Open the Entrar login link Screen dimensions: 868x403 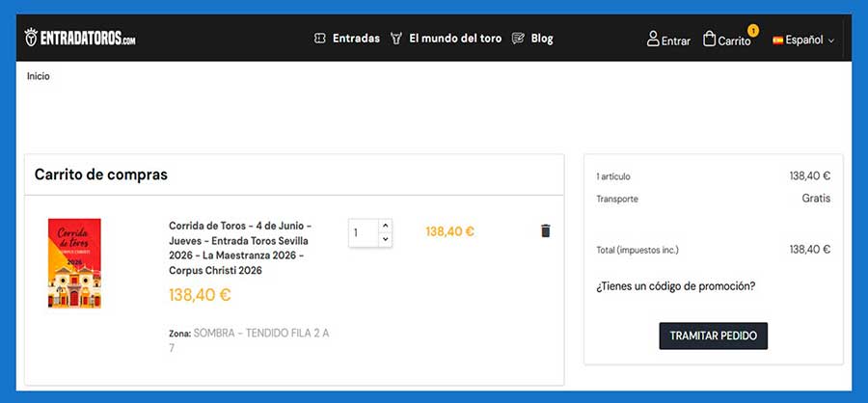[676, 40]
